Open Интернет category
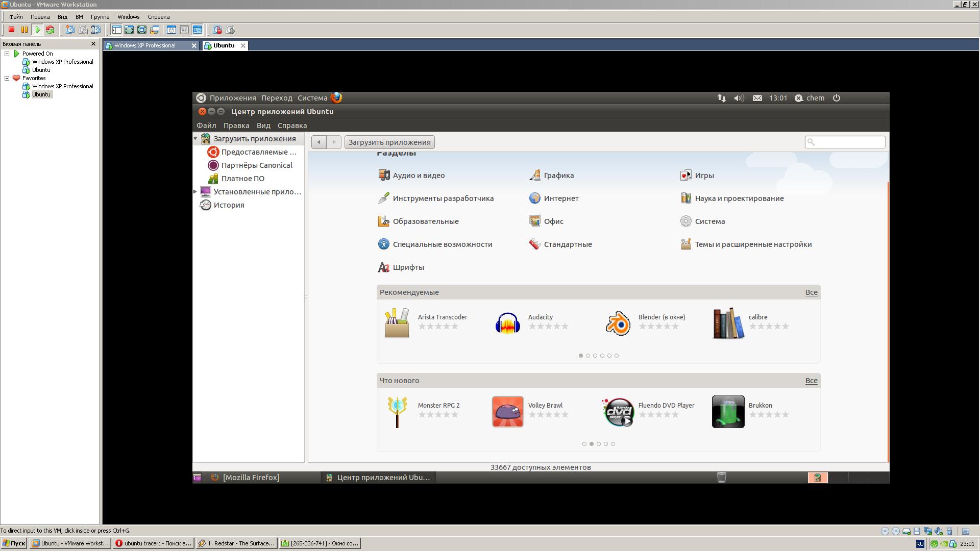Image resolution: width=980 pixels, height=551 pixels. pyautogui.click(x=554, y=198)
